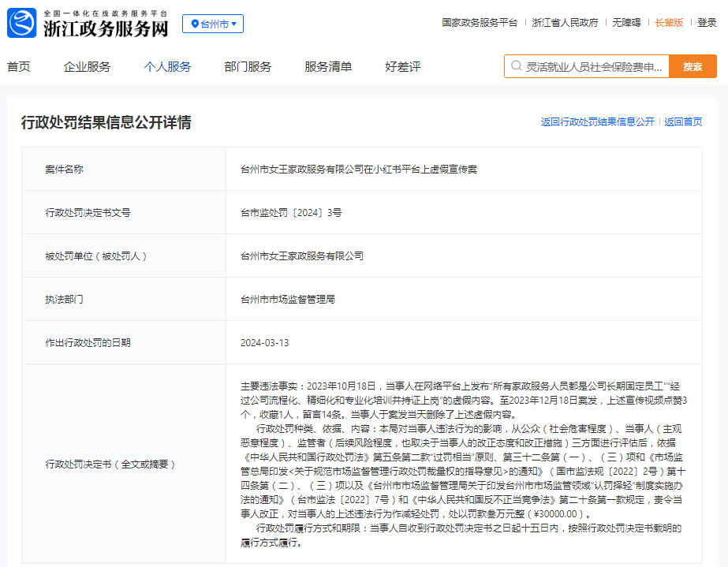Click 登录 to log in
728x567 pixels.
click(x=707, y=22)
